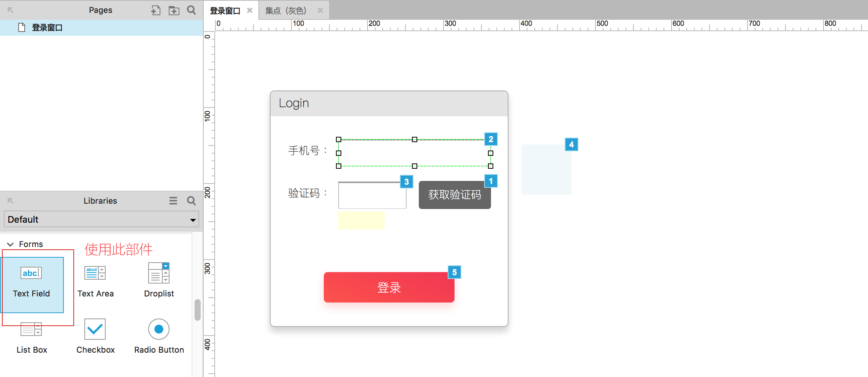Open search in the Pages panel
This screenshot has height=377, width=868.
tap(192, 10)
